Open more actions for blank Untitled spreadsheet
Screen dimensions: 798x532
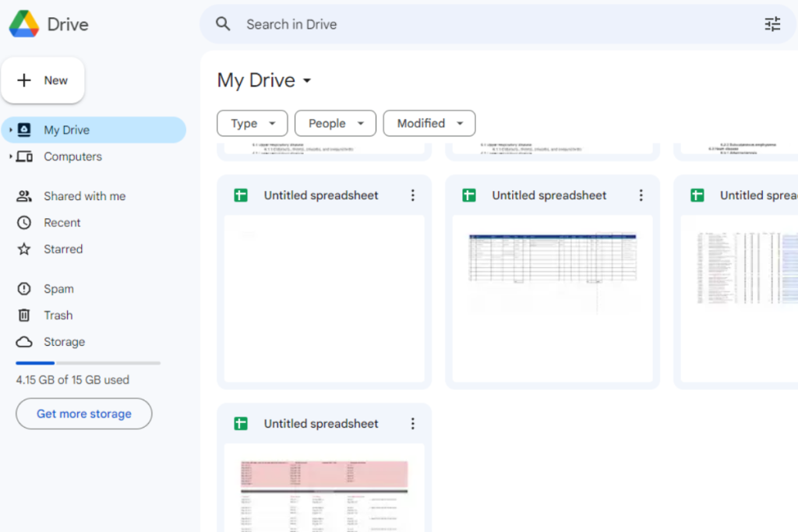click(x=413, y=196)
